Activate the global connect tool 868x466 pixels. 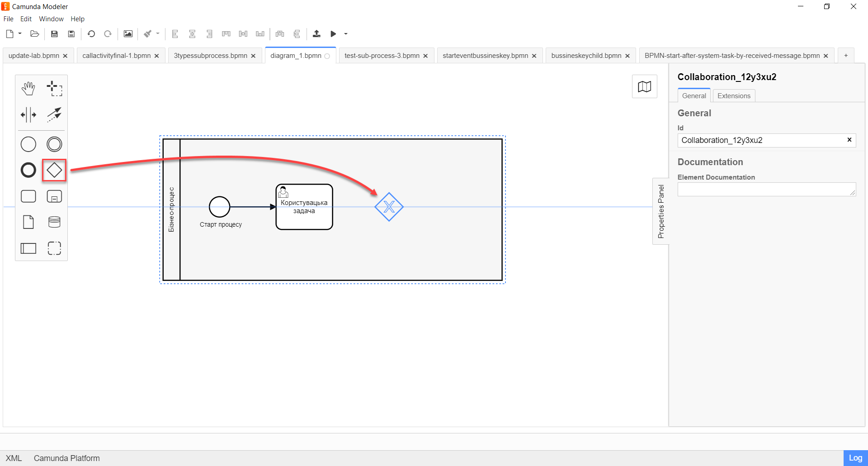pyautogui.click(x=54, y=115)
